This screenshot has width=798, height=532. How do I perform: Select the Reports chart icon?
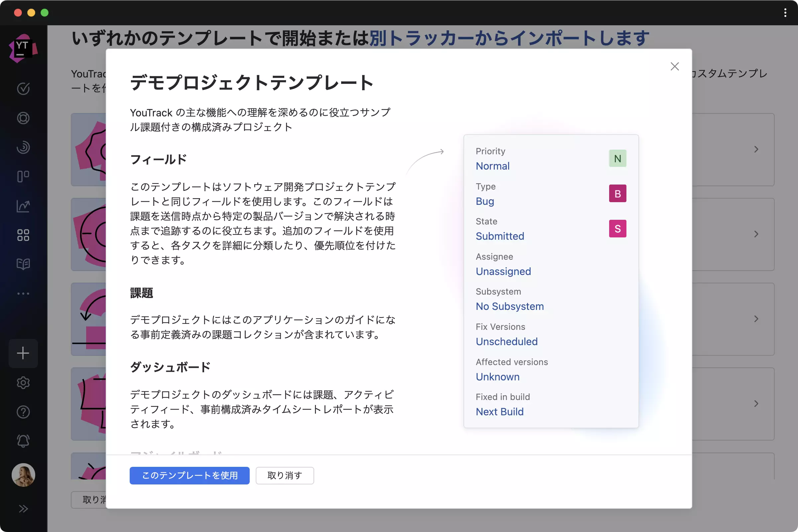coord(23,206)
